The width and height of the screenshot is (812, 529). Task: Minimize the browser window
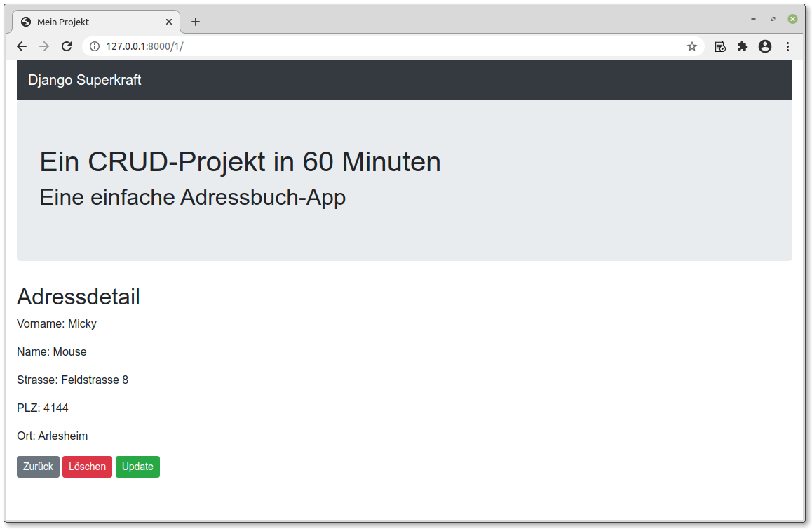pyautogui.click(x=754, y=19)
